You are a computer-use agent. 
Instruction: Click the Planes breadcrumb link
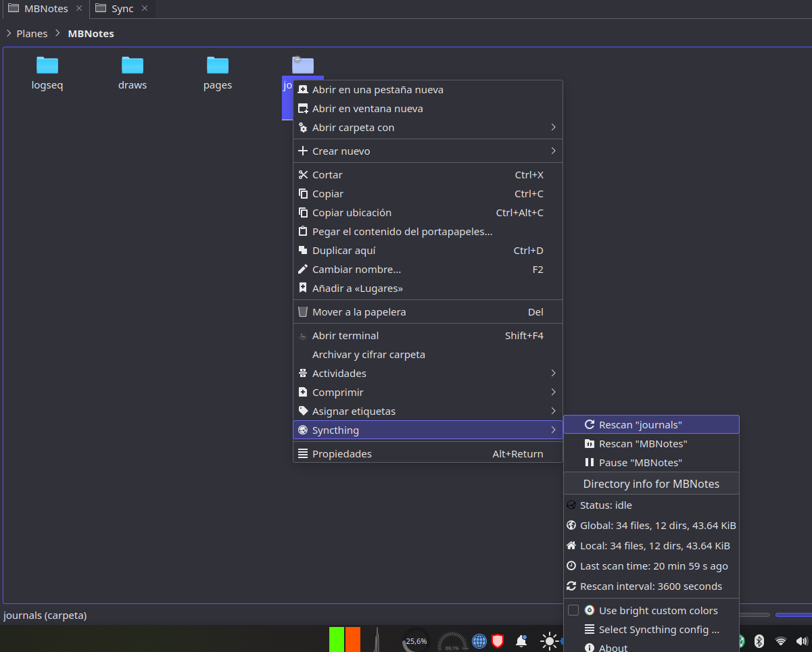32,33
